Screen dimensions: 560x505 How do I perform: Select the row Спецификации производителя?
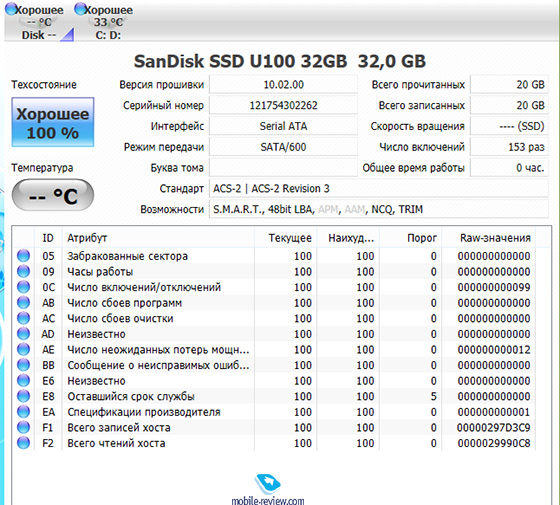point(274,412)
